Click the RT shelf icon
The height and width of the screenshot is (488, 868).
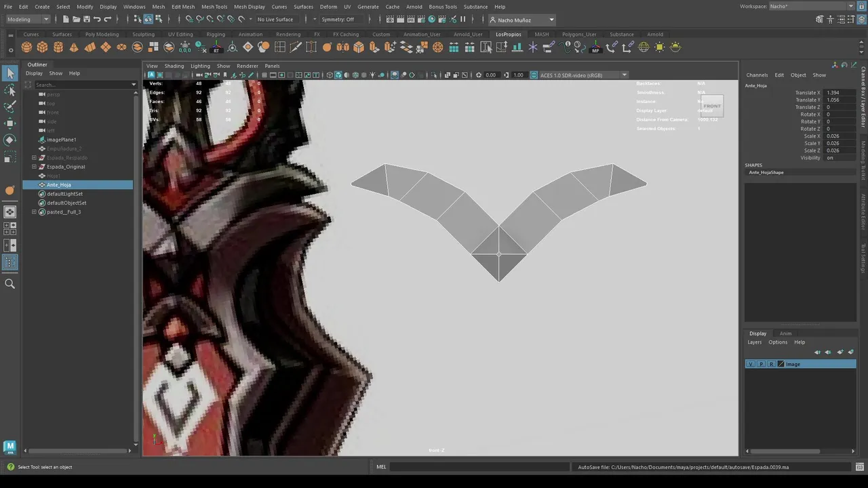tap(216, 47)
